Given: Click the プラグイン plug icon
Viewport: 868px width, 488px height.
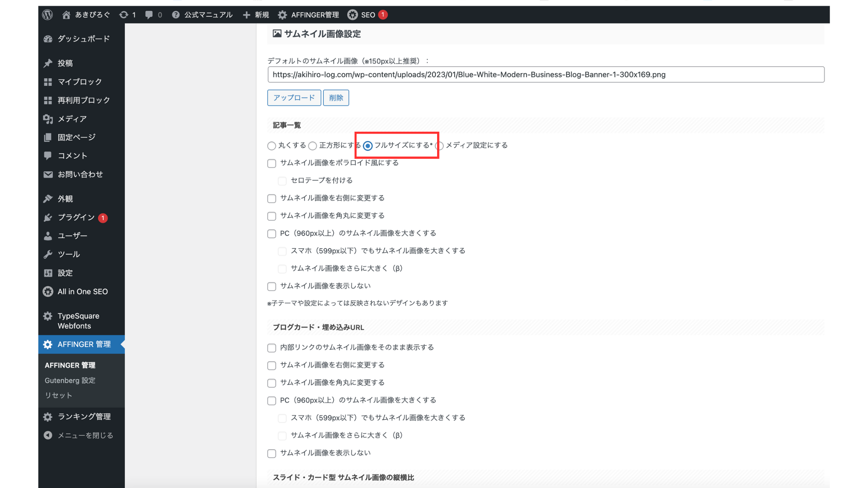Looking at the screenshot, I should [x=48, y=217].
